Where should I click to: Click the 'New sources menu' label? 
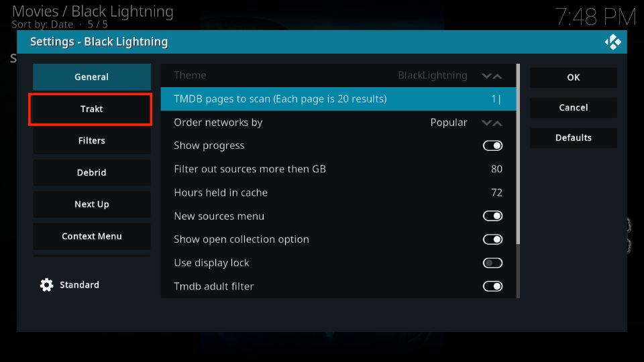tap(219, 216)
